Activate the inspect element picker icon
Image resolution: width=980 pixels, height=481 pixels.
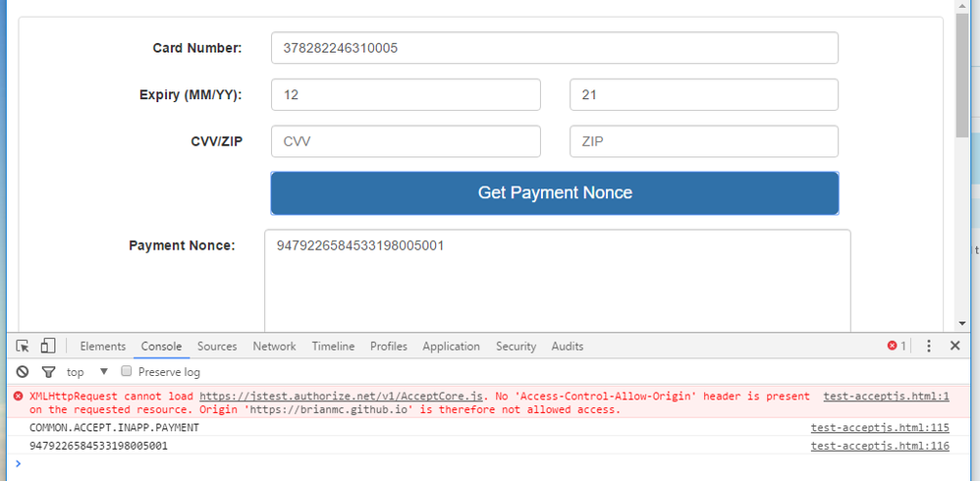(23, 347)
